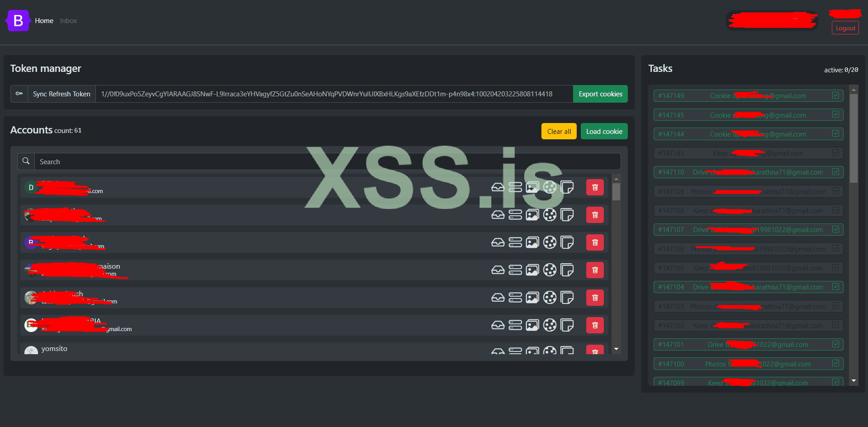Toggle the checkbox on task #147109
This screenshot has width=868, height=427.
pyautogui.click(x=835, y=191)
